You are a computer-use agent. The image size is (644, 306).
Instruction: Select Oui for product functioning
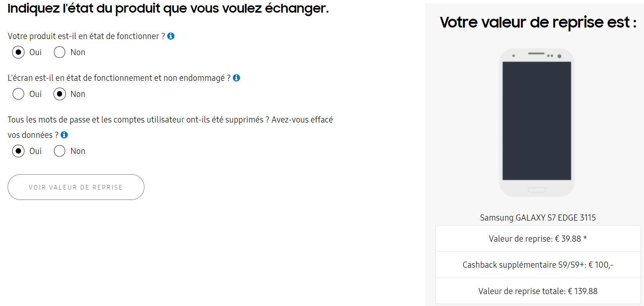point(18,52)
